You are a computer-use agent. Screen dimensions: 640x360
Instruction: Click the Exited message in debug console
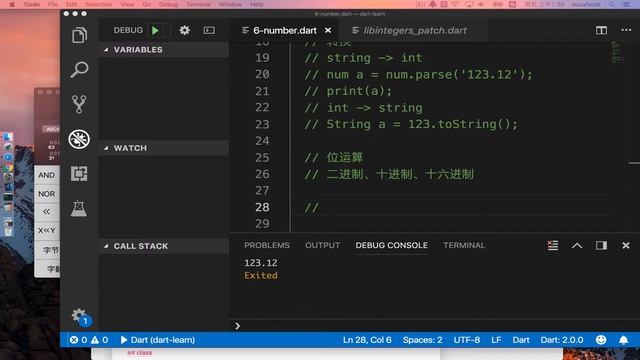pyautogui.click(x=261, y=275)
